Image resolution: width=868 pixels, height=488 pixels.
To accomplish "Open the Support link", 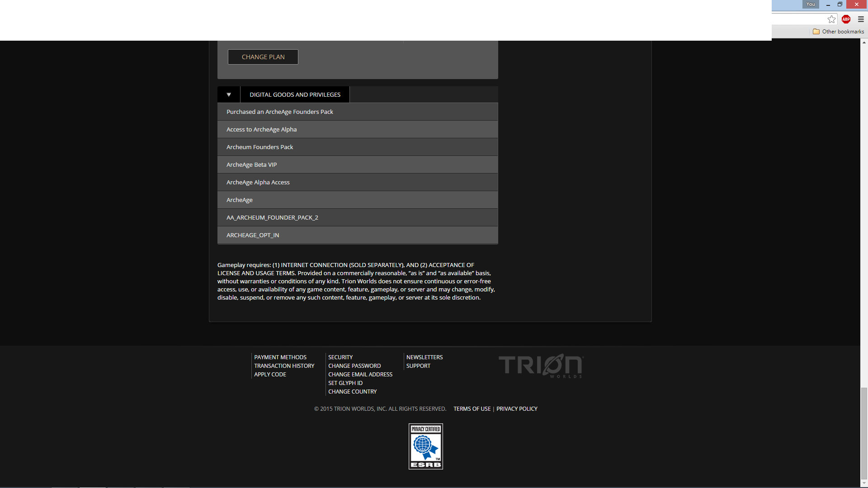I will [x=419, y=366].
